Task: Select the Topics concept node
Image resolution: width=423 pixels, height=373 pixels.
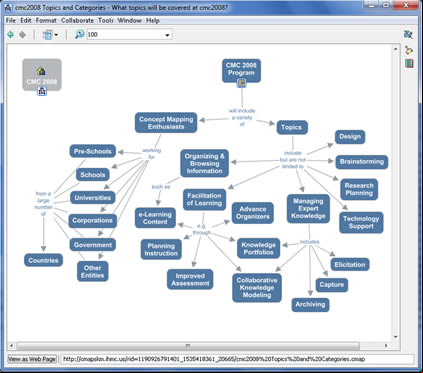Action: point(292,127)
